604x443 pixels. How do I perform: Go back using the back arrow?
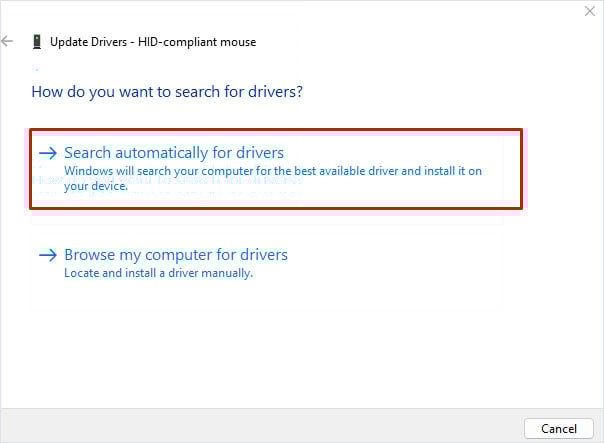click(8, 42)
